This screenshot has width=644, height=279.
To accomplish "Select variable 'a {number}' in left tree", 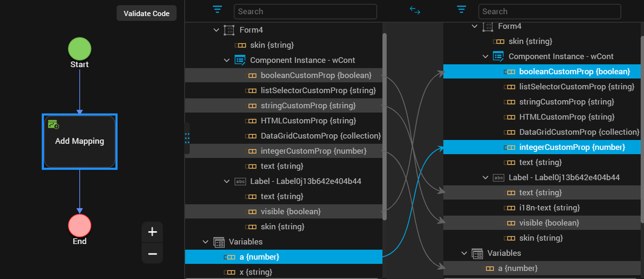I will click(x=259, y=257).
